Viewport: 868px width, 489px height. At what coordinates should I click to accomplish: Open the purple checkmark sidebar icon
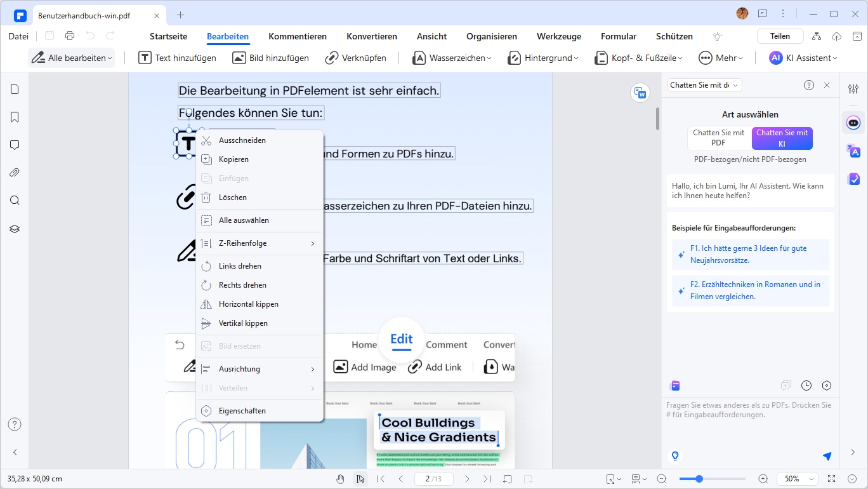(x=853, y=179)
